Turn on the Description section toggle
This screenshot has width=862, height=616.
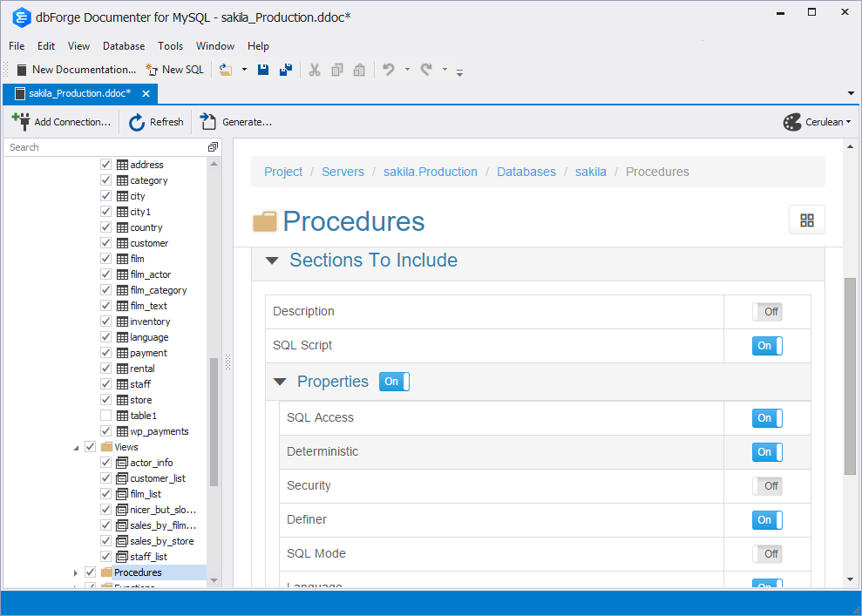point(768,312)
